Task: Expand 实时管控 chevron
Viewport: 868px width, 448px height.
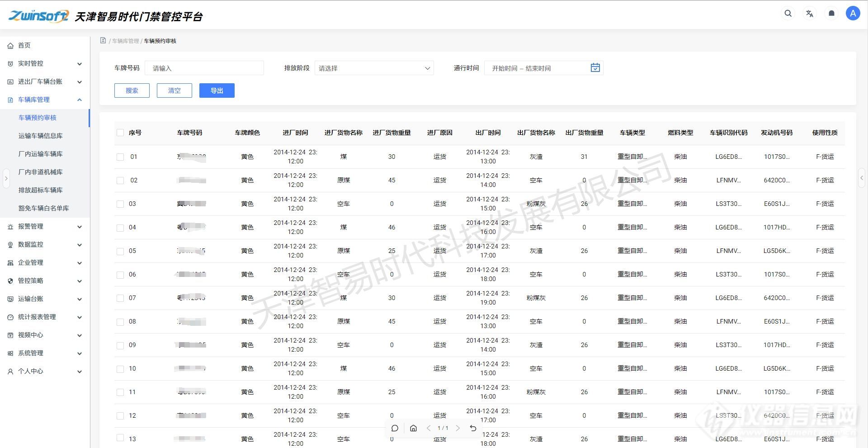Action: point(80,64)
